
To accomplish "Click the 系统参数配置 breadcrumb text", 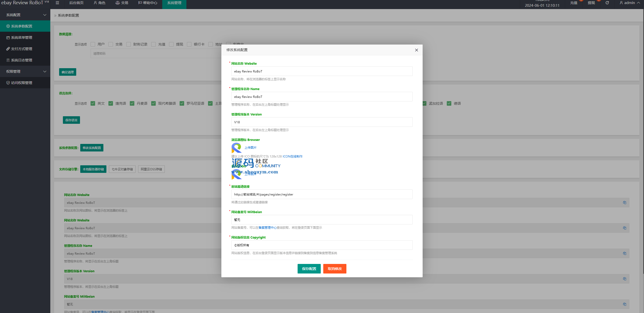I will pos(68,15).
